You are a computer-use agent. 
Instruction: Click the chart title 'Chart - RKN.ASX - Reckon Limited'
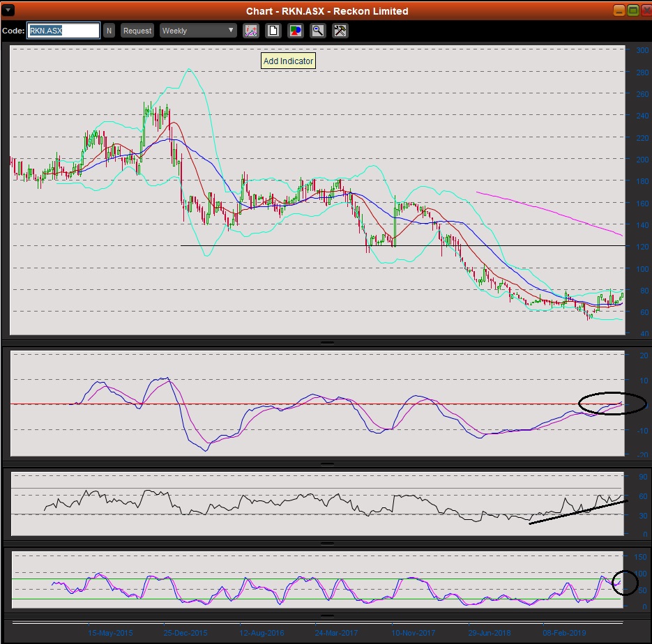pos(327,11)
